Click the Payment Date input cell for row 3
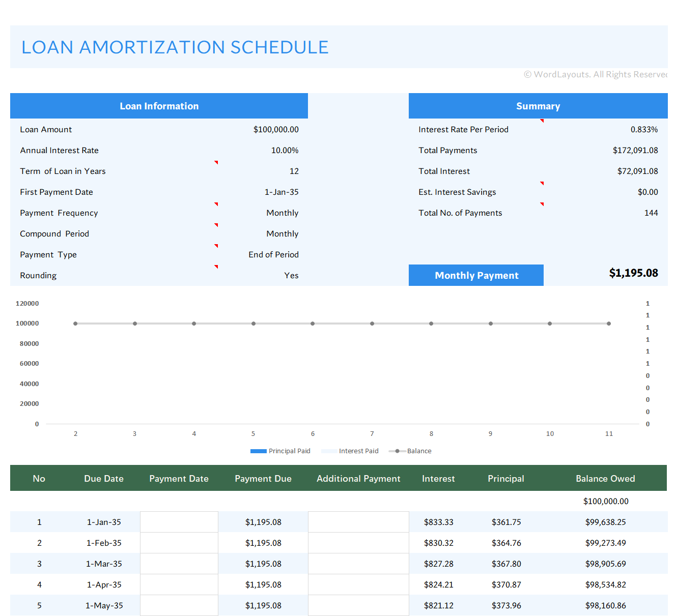Viewport: 676px width, 616px height. click(x=179, y=564)
